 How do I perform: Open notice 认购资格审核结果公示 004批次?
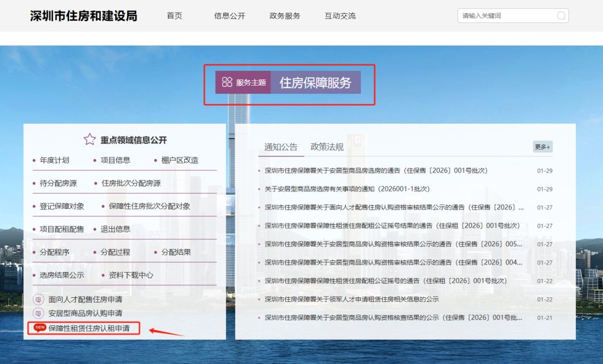pyautogui.click(x=394, y=263)
